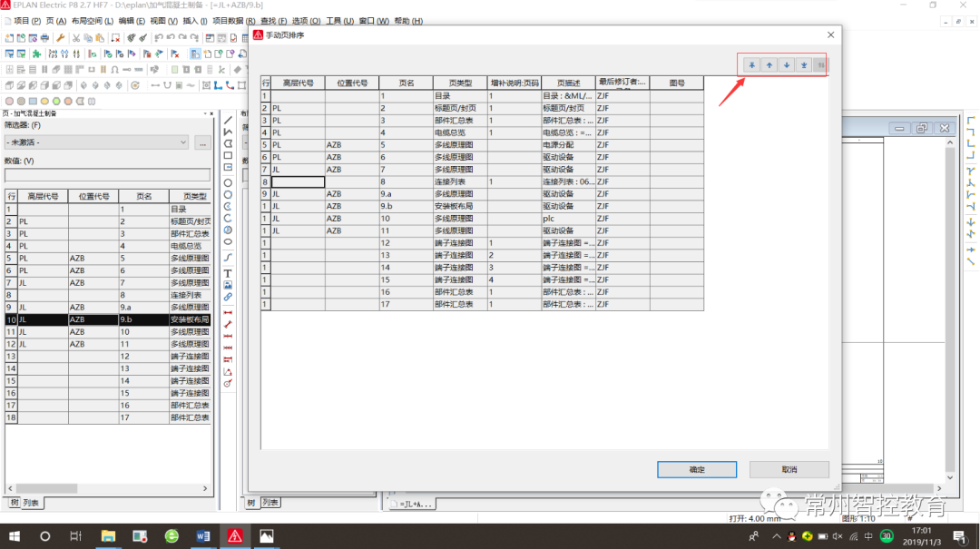Viewport: 980px width, 549px height.
Task: Click the print icon in main toolbar
Action: click(44, 38)
